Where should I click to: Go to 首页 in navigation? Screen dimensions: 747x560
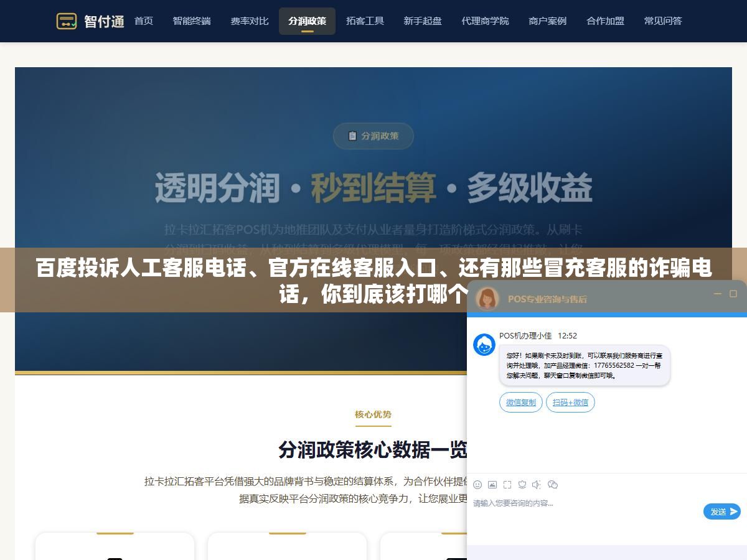(144, 21)
